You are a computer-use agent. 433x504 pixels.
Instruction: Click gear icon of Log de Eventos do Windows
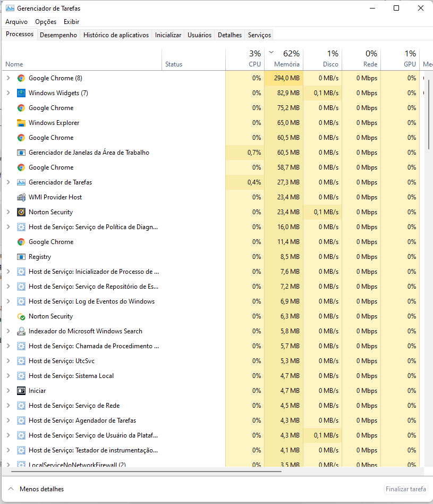pyautogui.click(x=21, y=301)
